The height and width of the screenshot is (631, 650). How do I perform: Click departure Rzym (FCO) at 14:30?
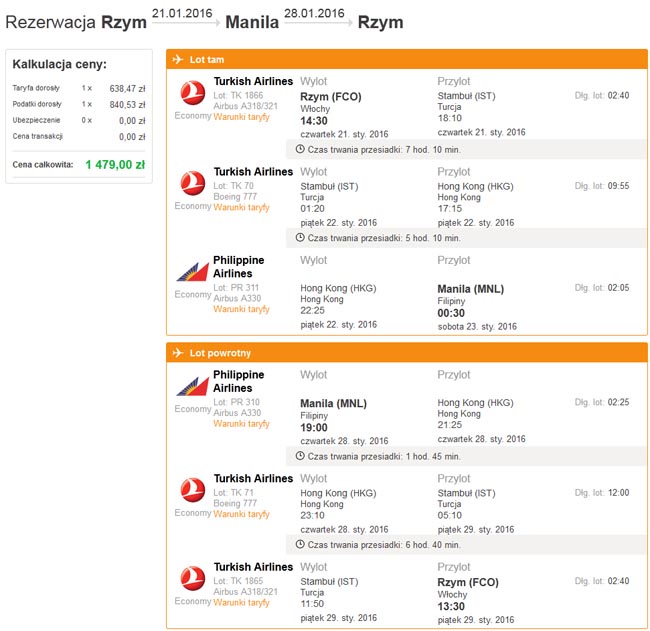point(331,97)
